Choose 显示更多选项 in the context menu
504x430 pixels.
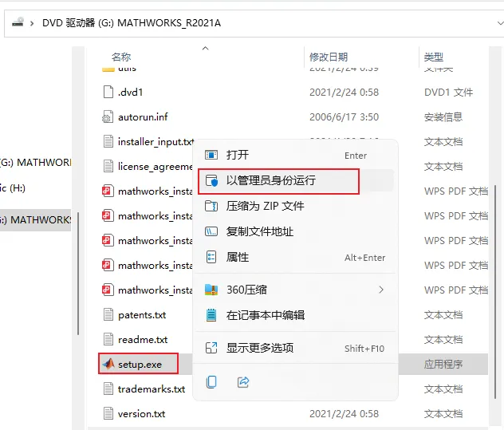(295, 348)
